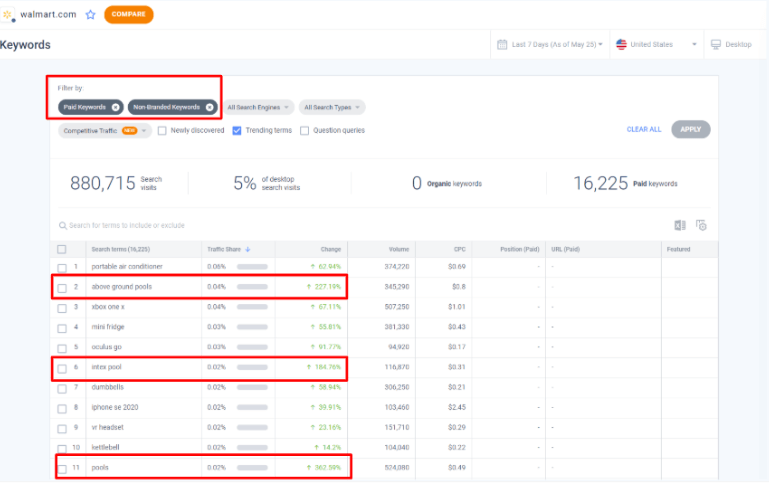Click the oculus go keyword
The height and width of the screenshot is (486, 769).
click(106, 347)
